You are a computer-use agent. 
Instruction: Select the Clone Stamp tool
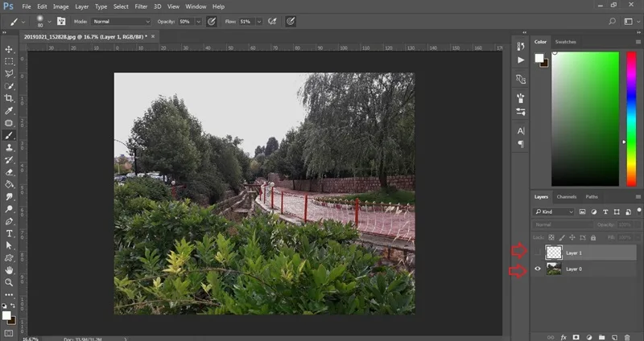[x=9, y=147]
